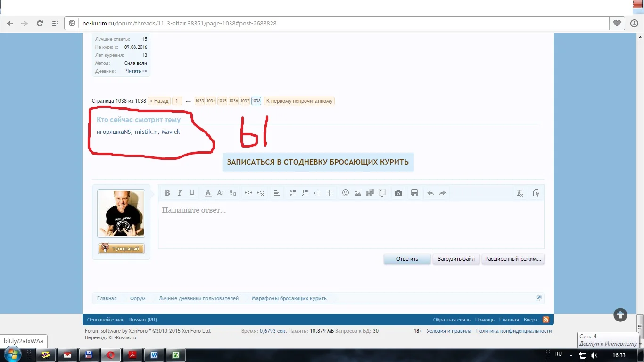Open the Insert Link icon
This screenshot has width=644, height=362.
pos(248,193)
